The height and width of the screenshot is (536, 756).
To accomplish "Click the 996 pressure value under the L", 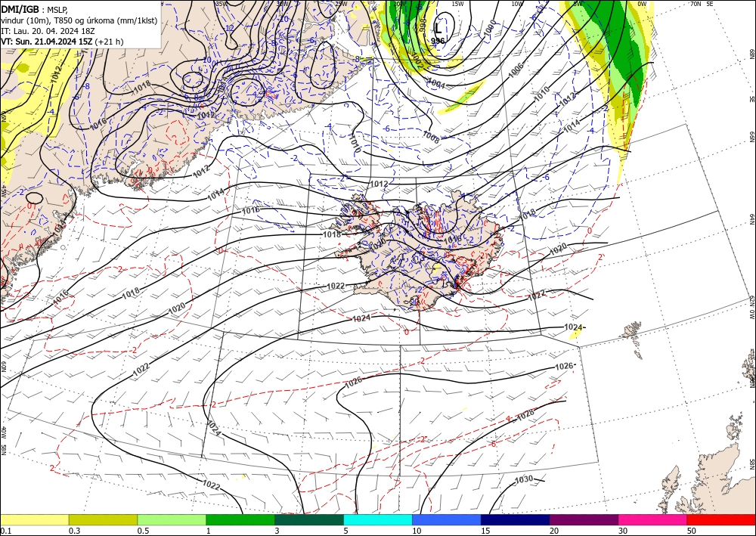I will pos(437,41).
